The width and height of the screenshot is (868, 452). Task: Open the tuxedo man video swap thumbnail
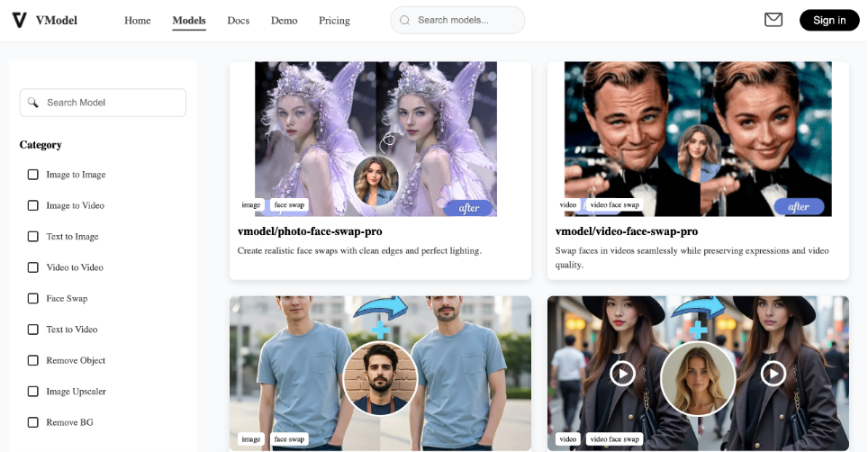click(x=698, y=139)
